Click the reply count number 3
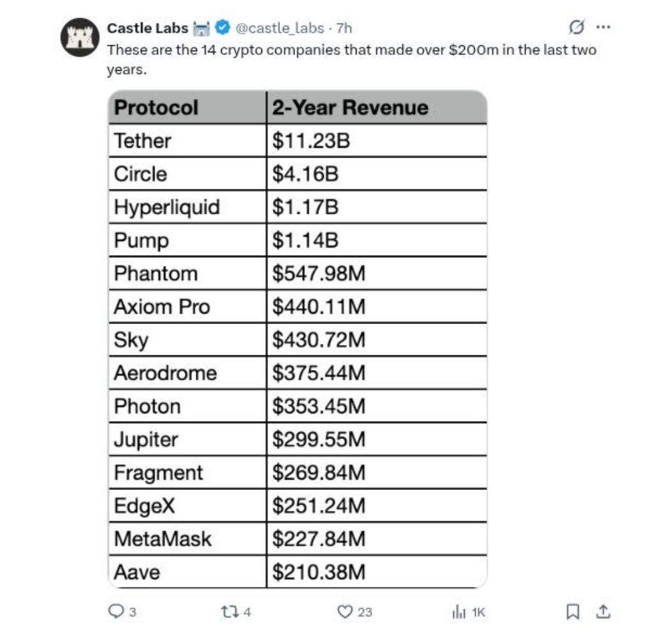This screenshot has width=672, height=638. [x=133, y=612]
